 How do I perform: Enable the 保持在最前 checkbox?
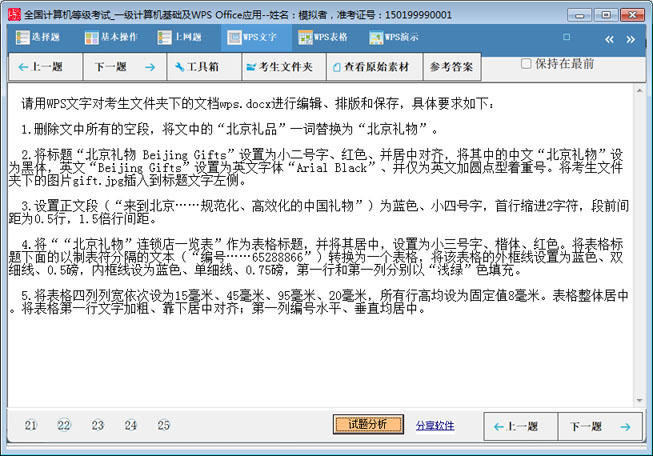[x=526, y=64]
